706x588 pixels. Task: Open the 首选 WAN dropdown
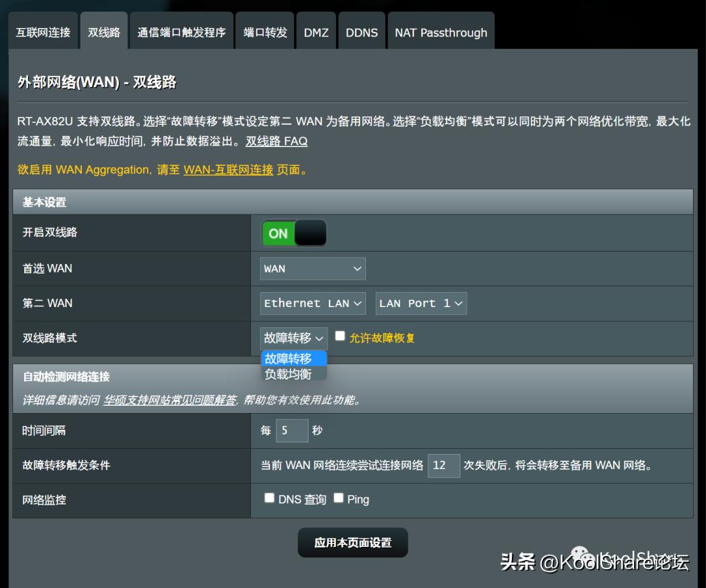312,268
